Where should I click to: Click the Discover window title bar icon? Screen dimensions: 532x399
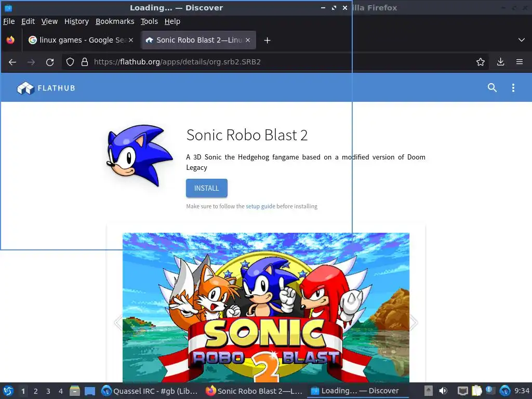[x=8, y=8]
